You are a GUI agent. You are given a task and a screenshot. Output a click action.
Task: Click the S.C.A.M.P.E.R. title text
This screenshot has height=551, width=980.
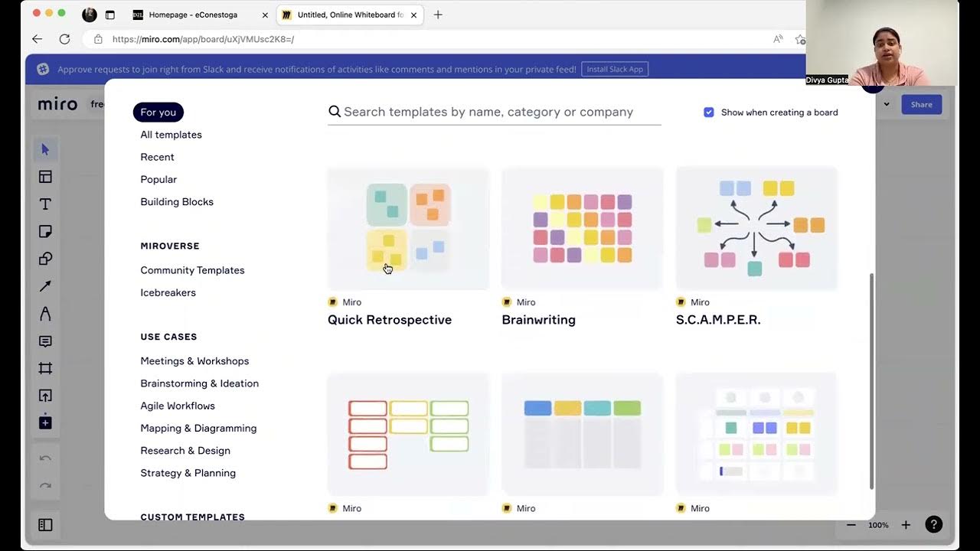tap(718, 320)
